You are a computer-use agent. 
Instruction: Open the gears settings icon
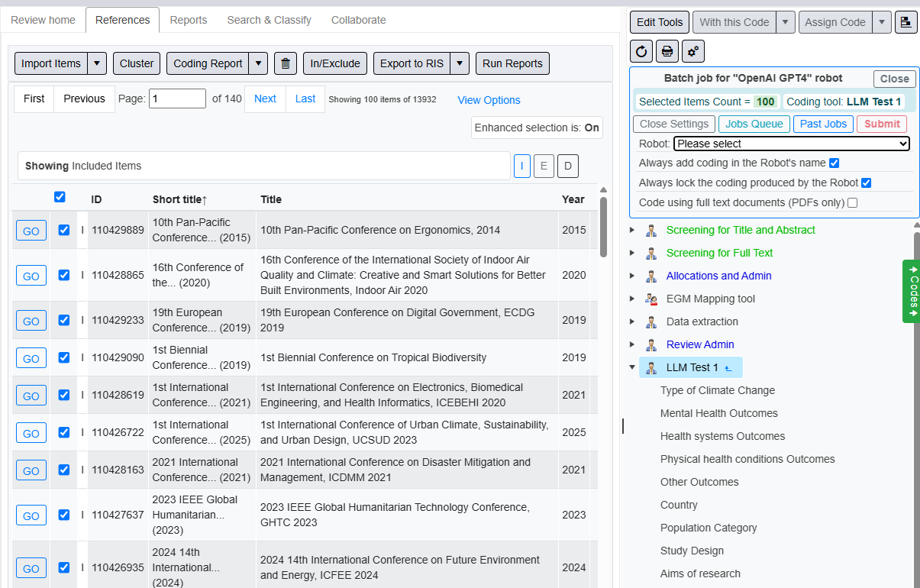(693, 51)
